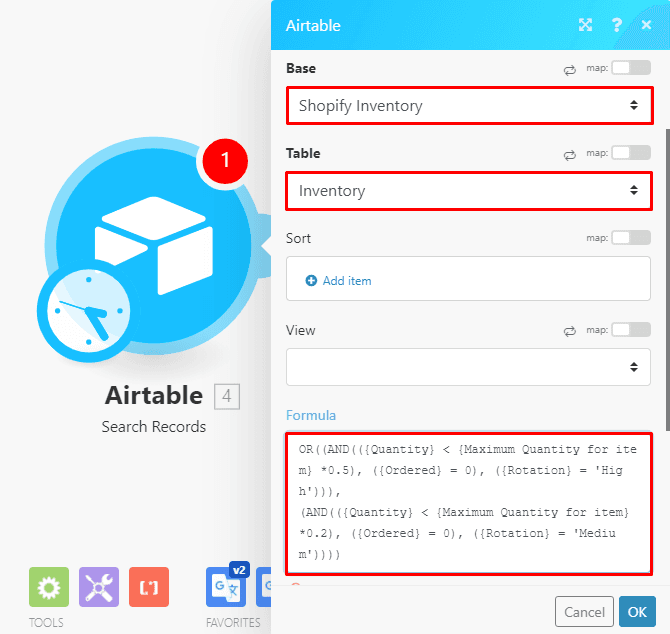This screenshot has width=670, height=634.
Task: Click the green gear flow control tool
Action: (x=48, y=587)
